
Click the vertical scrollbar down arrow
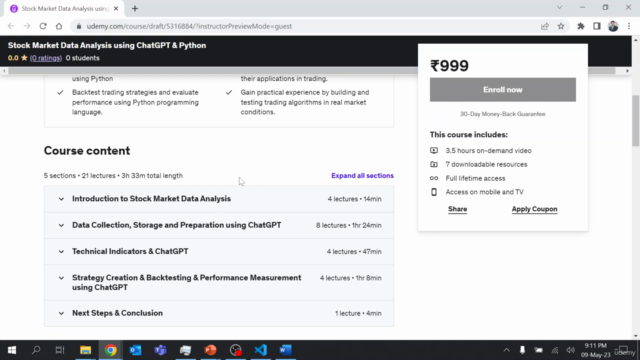[x=636, y=336]
